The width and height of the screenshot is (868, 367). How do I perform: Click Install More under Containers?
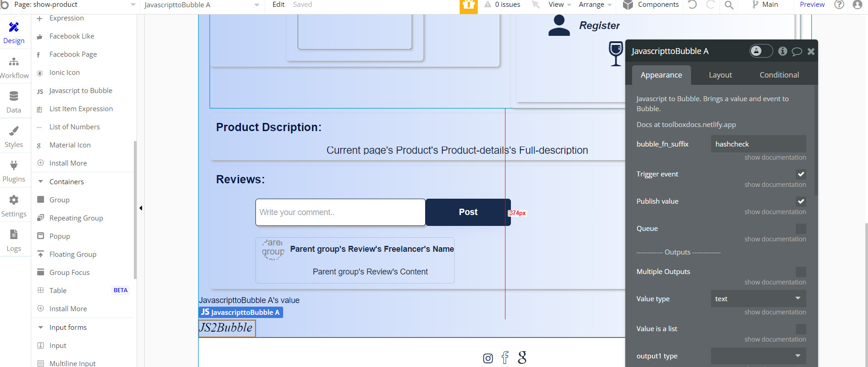pos(68,309)
